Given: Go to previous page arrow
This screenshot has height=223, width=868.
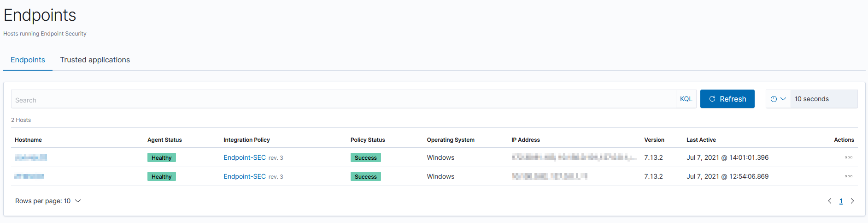Looking at the screenshot, I should 830,201.
